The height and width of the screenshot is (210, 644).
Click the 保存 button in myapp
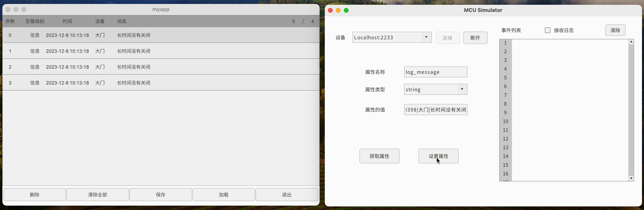click(x=160, y=195)
